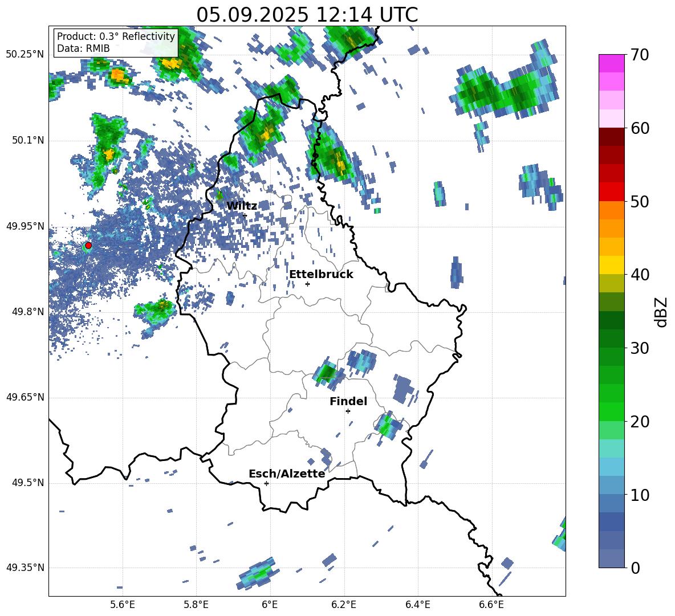Click the Ettelbruck station cross marker
Screen dimensions: 675x616
[307, 284]
